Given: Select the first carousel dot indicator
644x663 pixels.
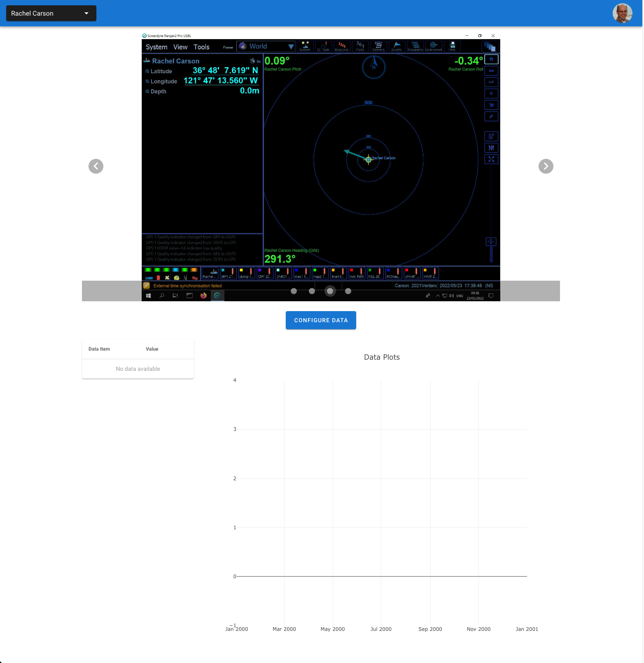Looking at the screenshot, I should (294, 291).
